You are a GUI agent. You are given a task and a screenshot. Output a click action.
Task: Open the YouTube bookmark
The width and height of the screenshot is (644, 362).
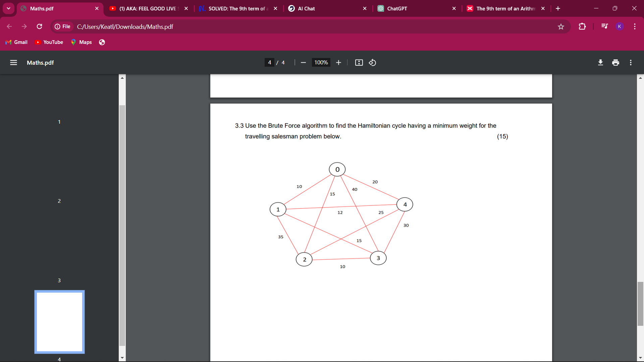pyautogui.click(x=49, y=42)
